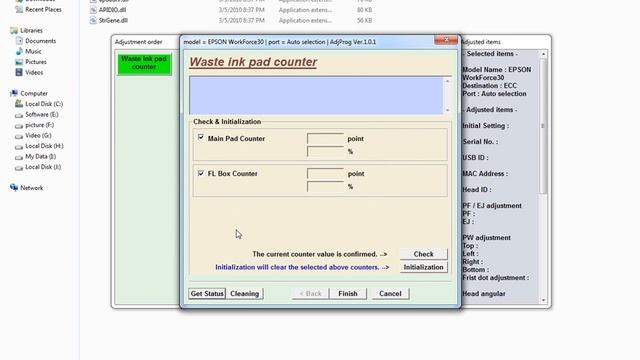Click Adjusted items panel scroll down arrow

543,300
